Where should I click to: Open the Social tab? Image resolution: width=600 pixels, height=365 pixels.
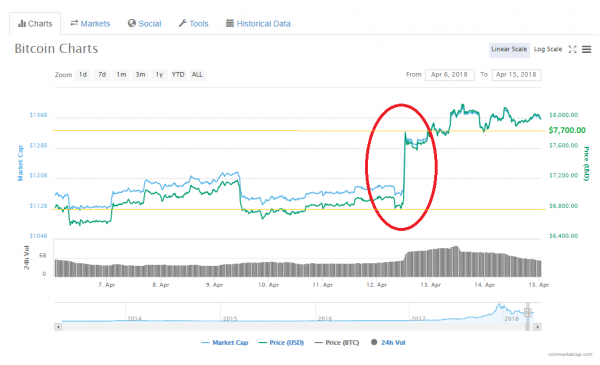pyautogui.click(x=144, y=24)
